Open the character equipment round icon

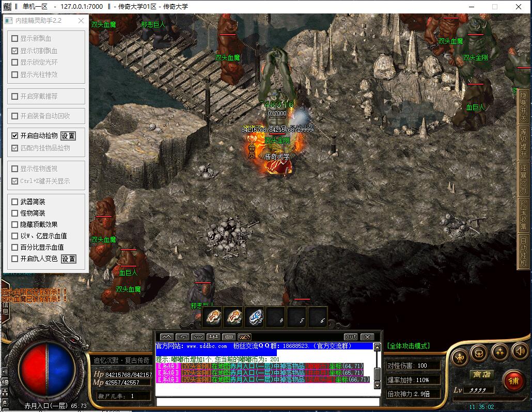coord(460,357)
